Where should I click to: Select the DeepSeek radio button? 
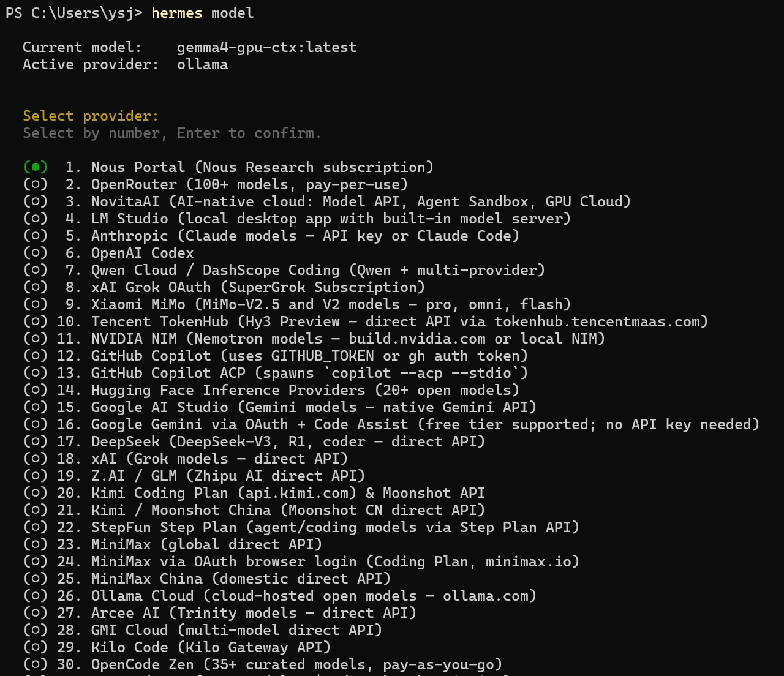(x=36, y=441)
